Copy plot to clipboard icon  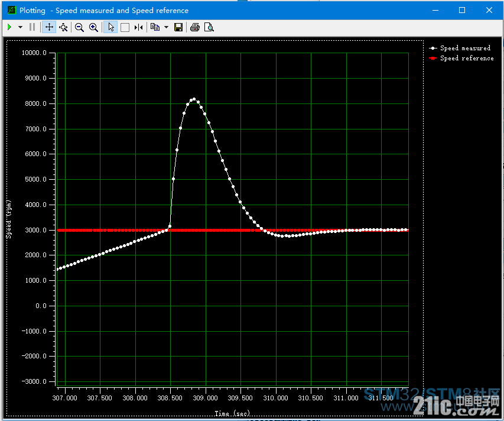pyautogui.click(x=155, y=27)
